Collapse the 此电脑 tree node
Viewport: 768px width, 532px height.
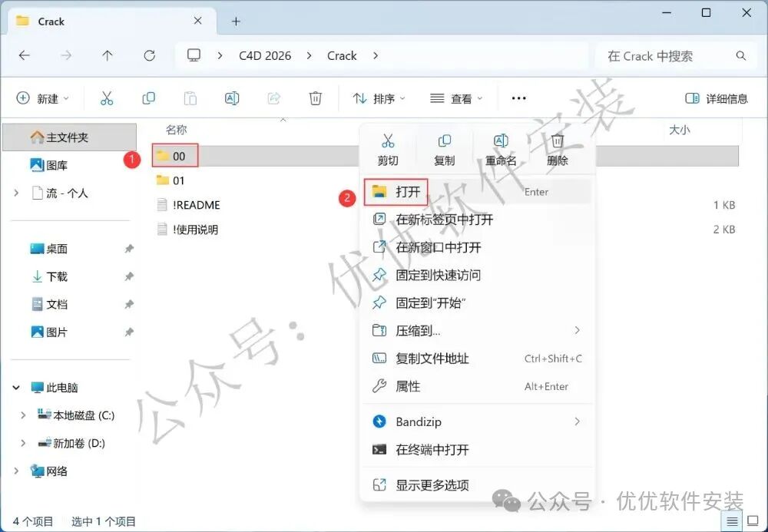click(16, 388)
